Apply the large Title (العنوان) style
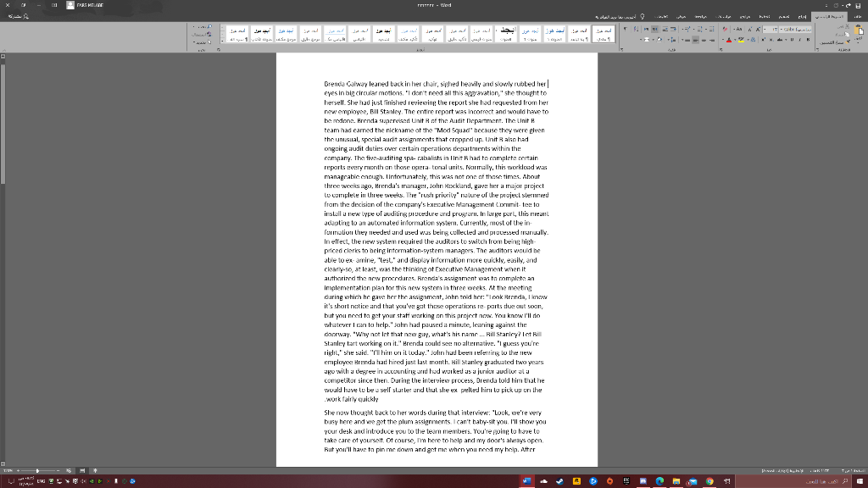 (x=507, y=34)
